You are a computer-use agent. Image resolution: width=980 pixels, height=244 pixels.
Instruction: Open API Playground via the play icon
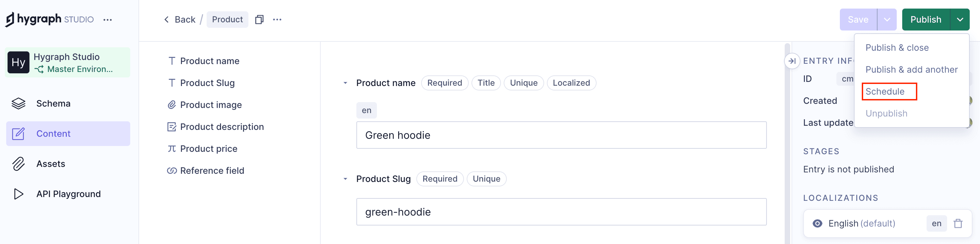(18, 194)
